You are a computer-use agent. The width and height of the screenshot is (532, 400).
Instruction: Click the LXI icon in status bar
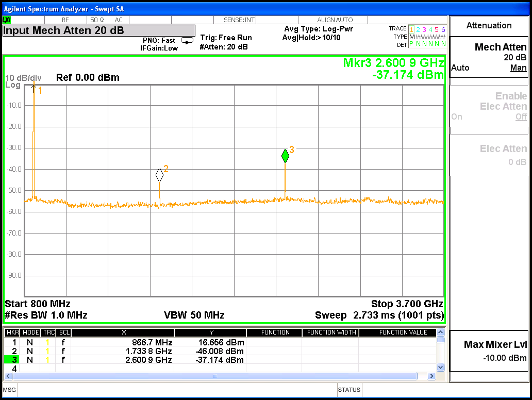click(x=7, y=20)
